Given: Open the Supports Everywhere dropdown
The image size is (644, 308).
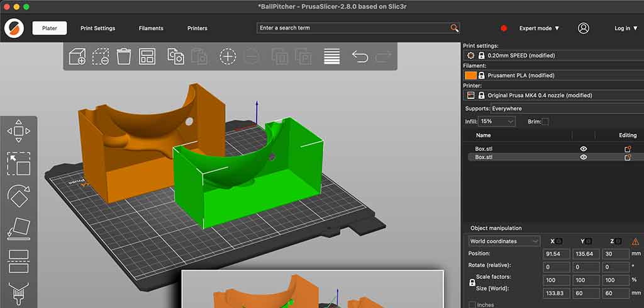Looking at the screenshot, I should tap(567, 108).
